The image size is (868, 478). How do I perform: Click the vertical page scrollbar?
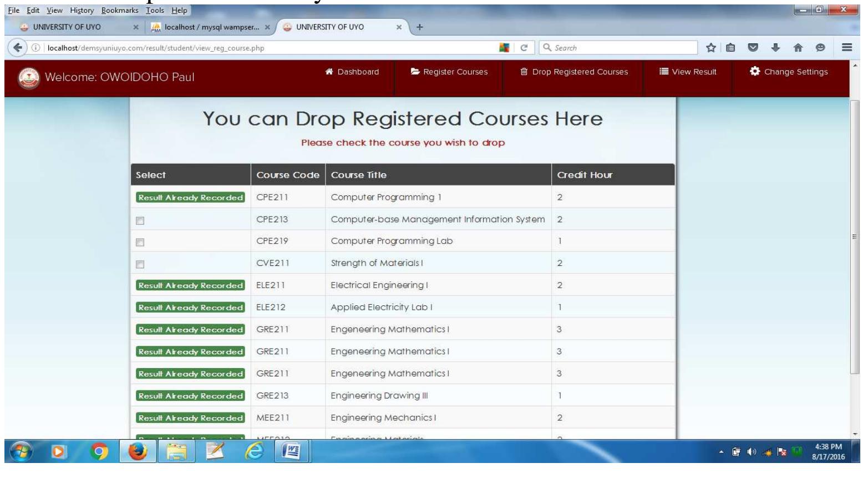click(857, 222)
